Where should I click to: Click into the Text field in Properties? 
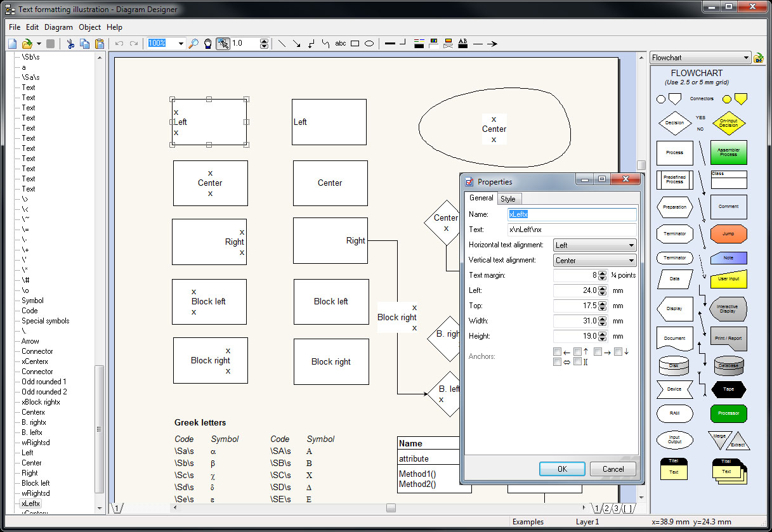[572, 230]
